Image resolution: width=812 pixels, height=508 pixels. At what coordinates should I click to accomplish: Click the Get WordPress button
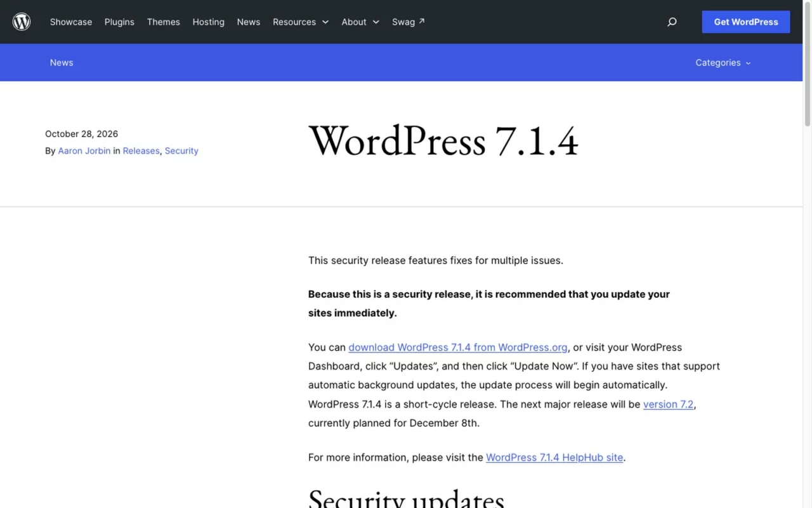(x=746, y=22)
